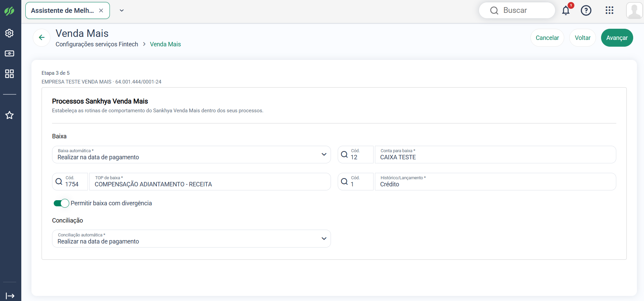Close the Assistente de Melh... tab

click(x=101, y=10)
